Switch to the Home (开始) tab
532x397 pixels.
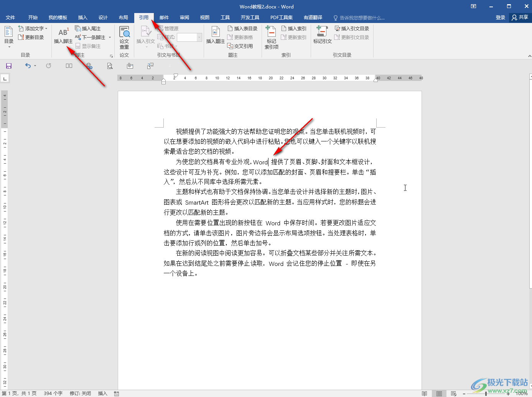[x=33, y=18]
